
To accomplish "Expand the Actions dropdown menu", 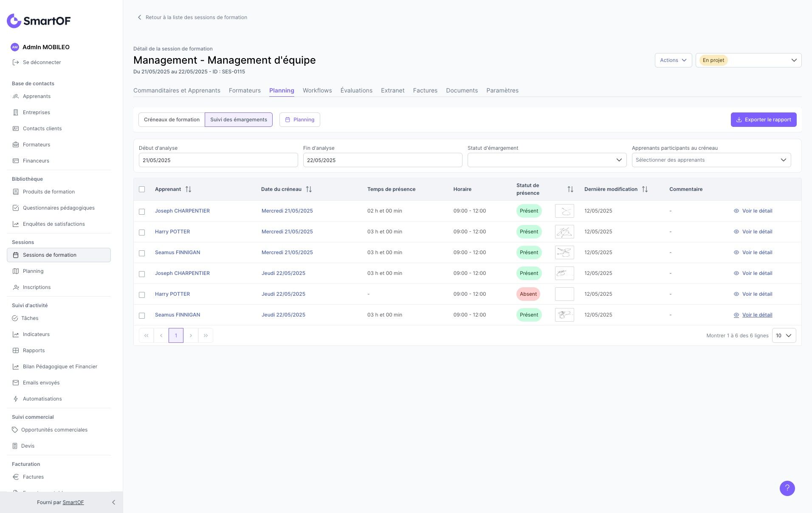I will point(673,60).
